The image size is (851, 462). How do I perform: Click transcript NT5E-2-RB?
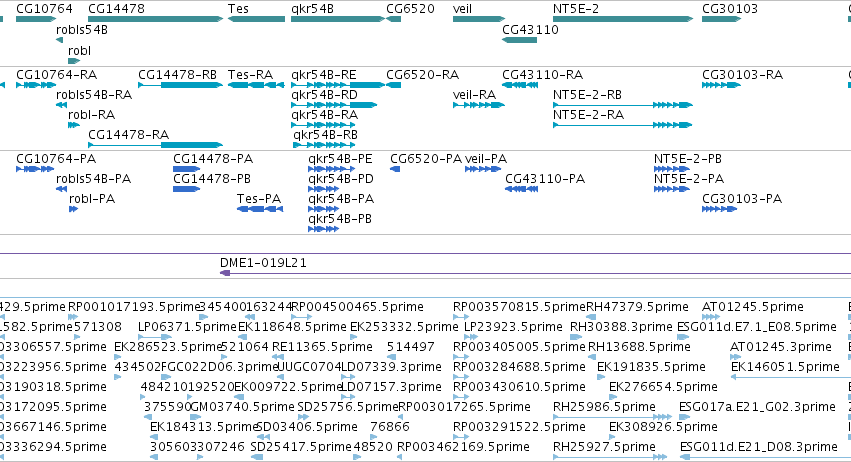(587, 94)
